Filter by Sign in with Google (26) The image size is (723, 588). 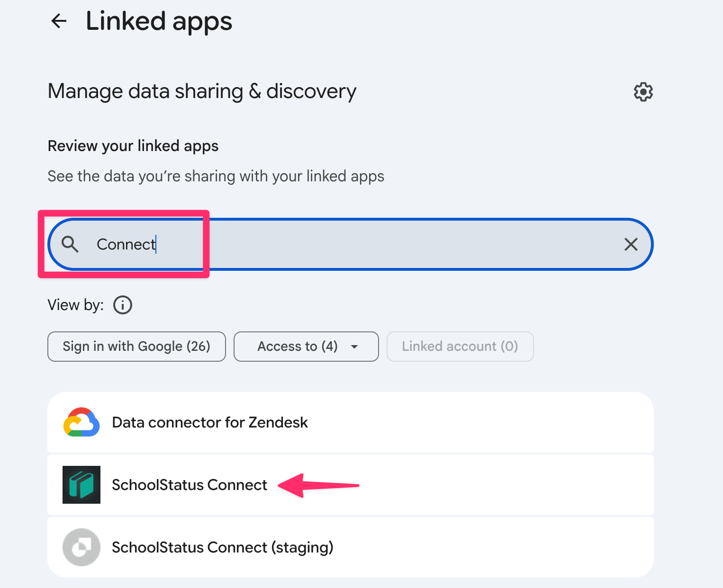pyautogui.click(x=136, y=347)
